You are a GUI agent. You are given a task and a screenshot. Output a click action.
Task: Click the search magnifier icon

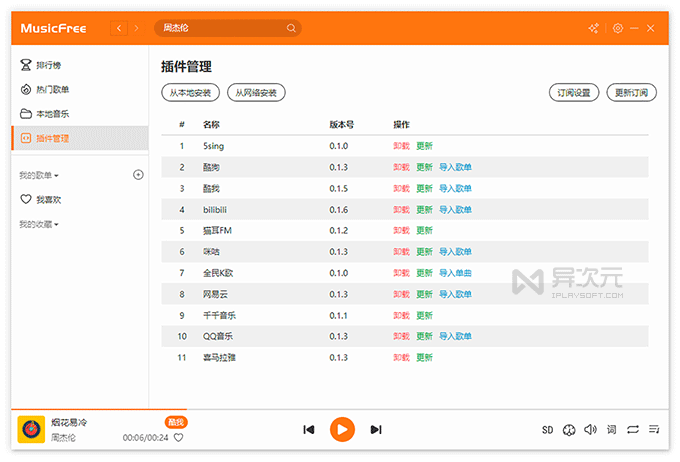[291, 28]
